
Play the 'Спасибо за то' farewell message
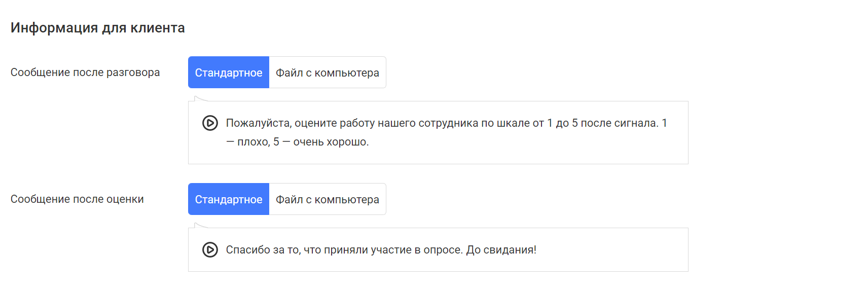(x=210, y=250)
